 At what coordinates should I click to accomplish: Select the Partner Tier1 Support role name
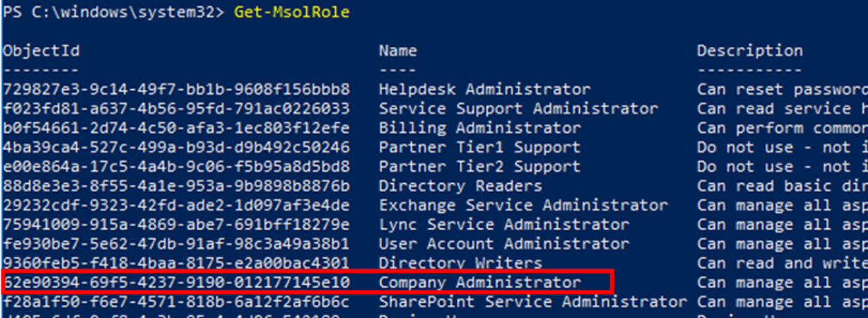click(480, 147)
